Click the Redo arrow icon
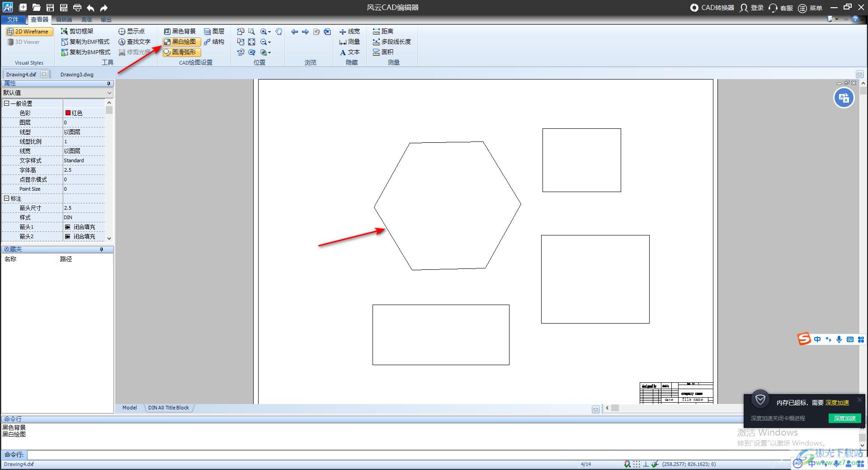868x470 pixels. click(x=104, y=8)
